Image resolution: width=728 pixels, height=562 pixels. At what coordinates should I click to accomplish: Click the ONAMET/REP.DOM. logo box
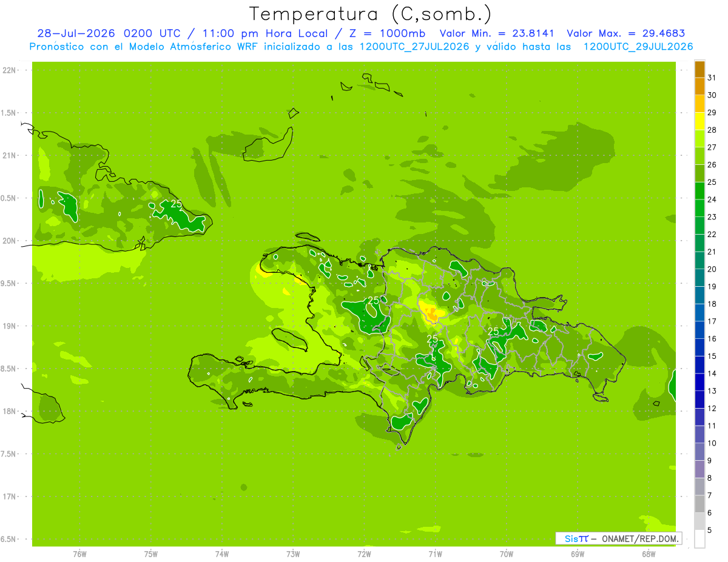pos(618,538)
